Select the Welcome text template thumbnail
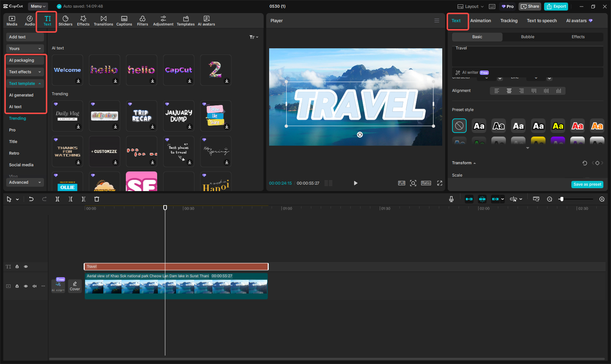The width and height of the screenshot is (611, 364). coord(67,70)
